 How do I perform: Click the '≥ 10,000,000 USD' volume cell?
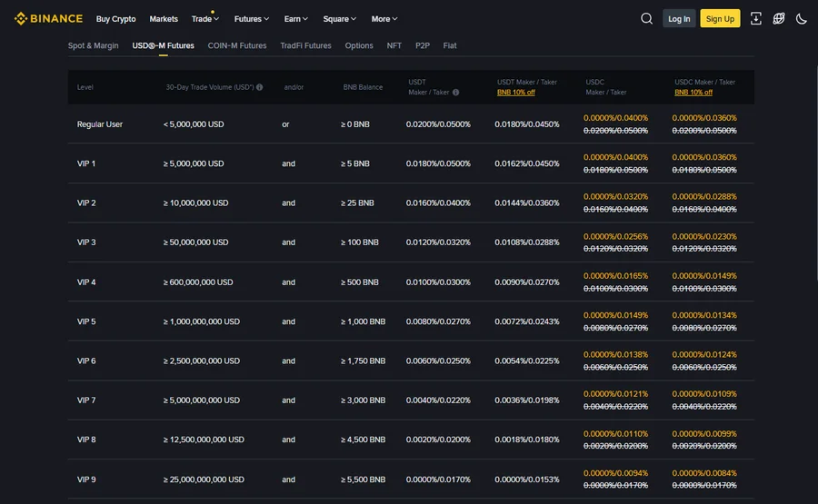[195, 203]
